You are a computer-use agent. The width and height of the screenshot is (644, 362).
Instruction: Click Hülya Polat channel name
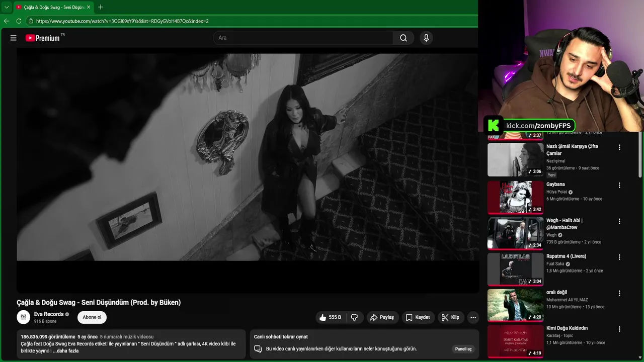[556, 192]
